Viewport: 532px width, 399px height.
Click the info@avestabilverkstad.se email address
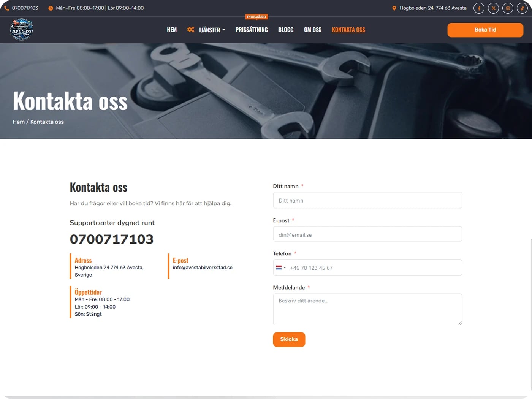point(203,268)
